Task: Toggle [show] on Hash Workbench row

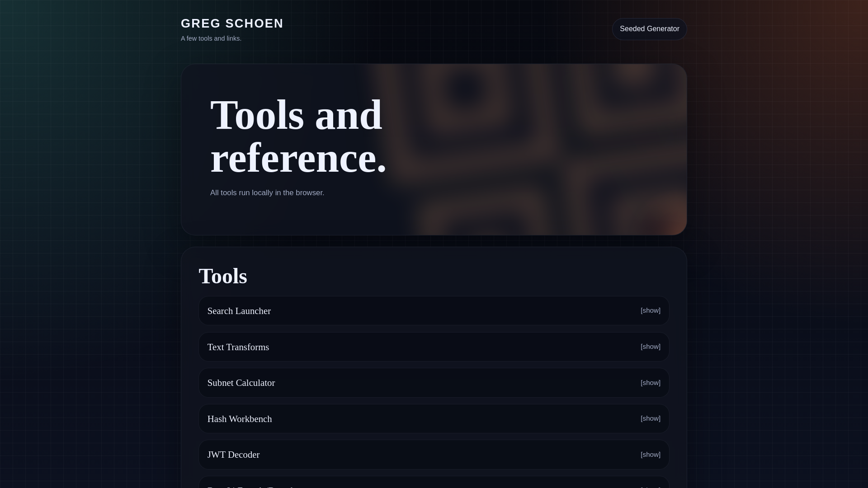Action: (650, 418)
